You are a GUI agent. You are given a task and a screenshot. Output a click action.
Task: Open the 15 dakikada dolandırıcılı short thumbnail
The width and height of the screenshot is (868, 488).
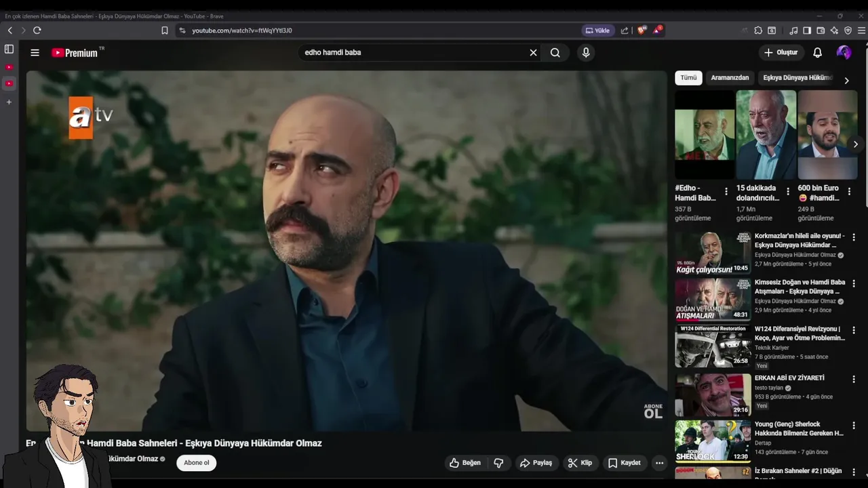[x=766, y=134]
